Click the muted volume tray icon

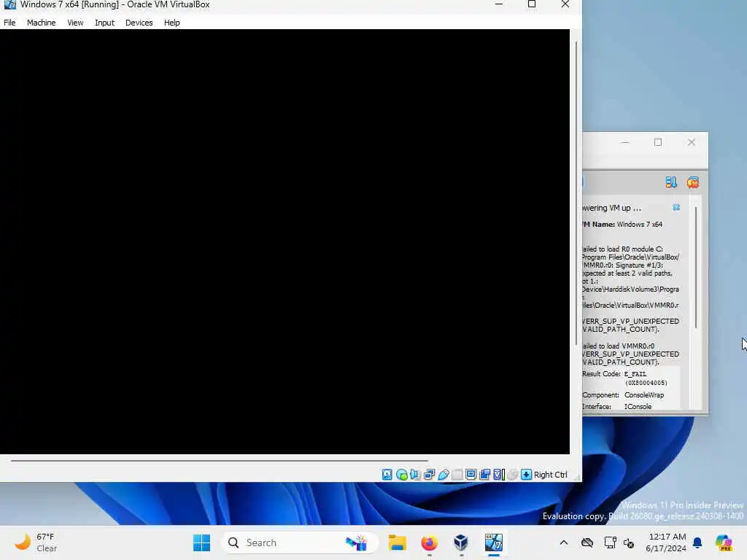[629, 542]
